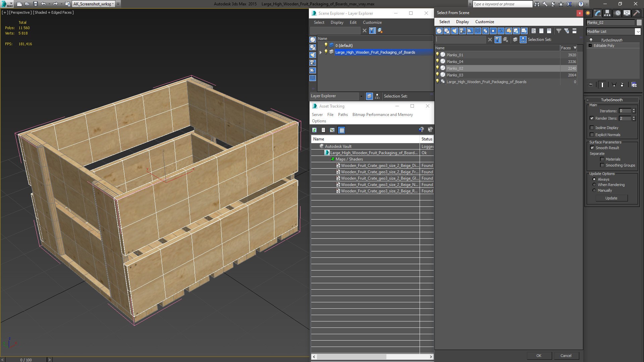This screenshot has height=362, width=644.
Task: Open Paths menu in Asset Tracking
Action: [343, 115]
